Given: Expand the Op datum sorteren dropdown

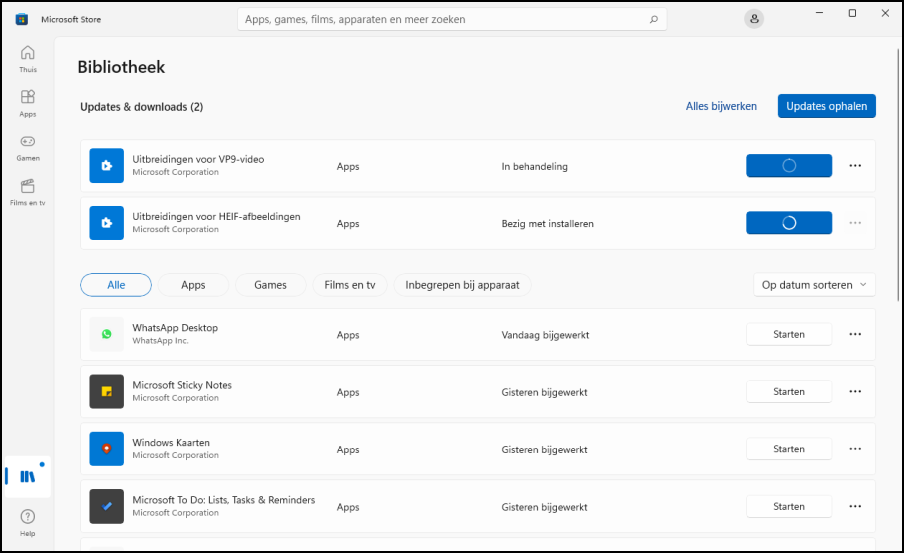Looking at the screenshot, I should point(814,285).
